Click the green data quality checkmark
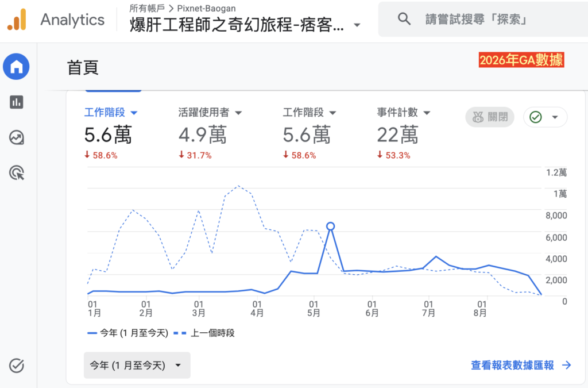The height and width of the screenshot is (388, 588). (x=536, y=117)
